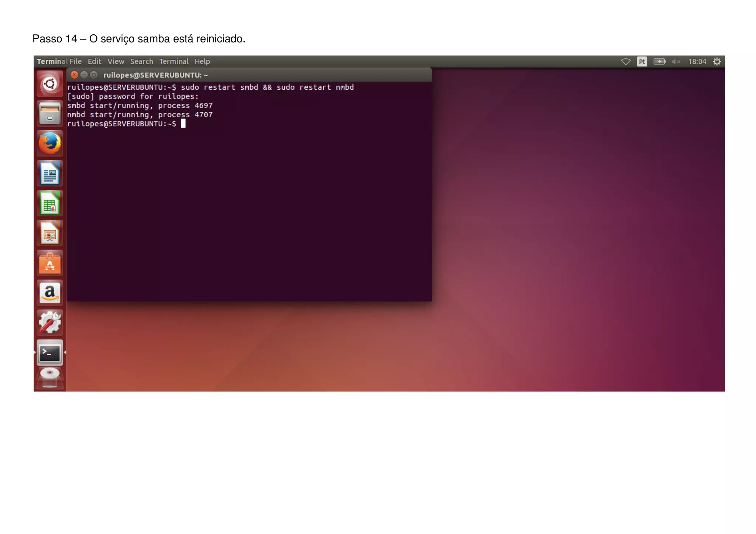Expand the network indicator menu
The width and height of the screenshot is (756, 534).
626,62
